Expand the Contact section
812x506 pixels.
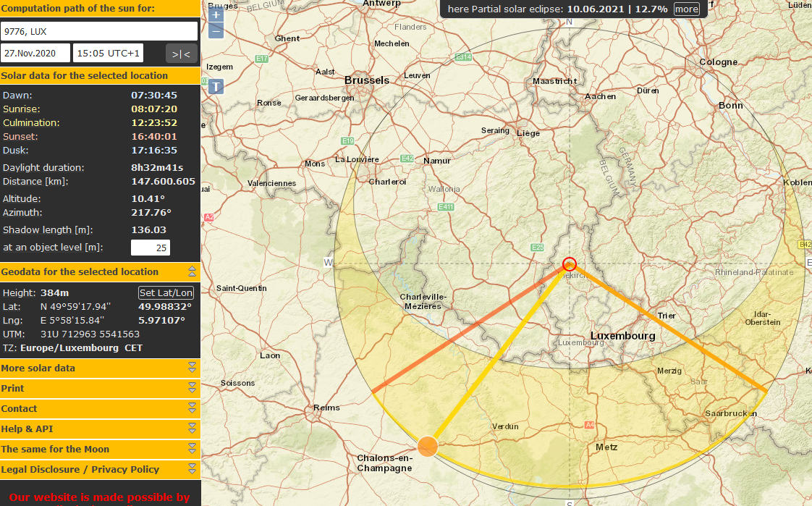tap(100, 408)
